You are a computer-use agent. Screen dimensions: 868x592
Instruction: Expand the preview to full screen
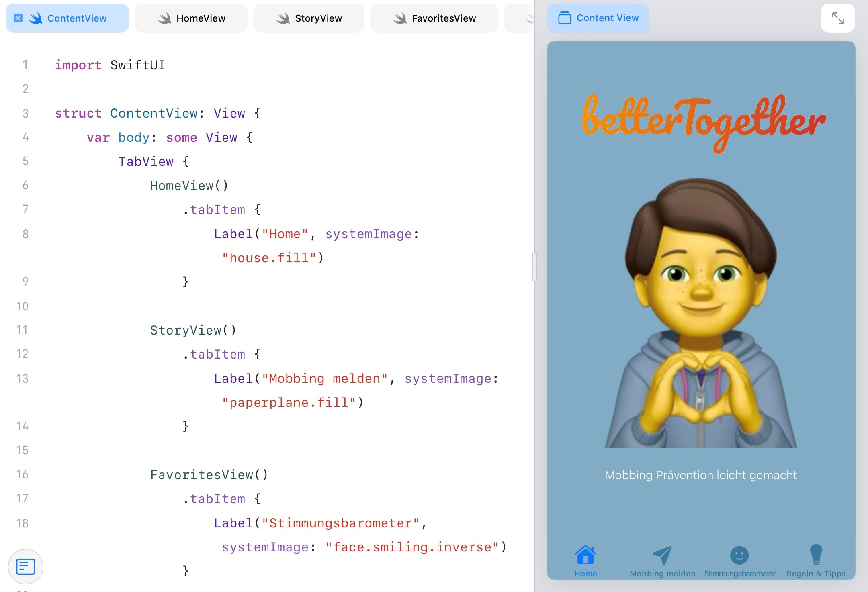(838, 18)
